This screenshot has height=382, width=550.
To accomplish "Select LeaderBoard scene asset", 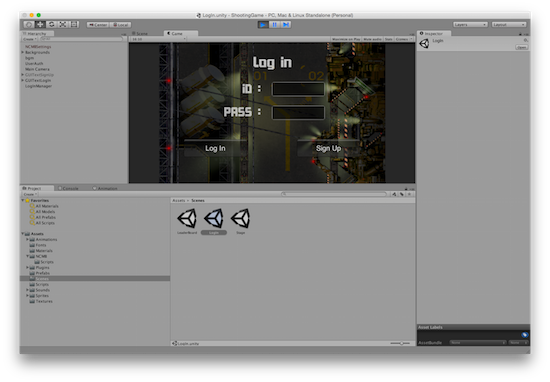I will (x=187, y=221).
